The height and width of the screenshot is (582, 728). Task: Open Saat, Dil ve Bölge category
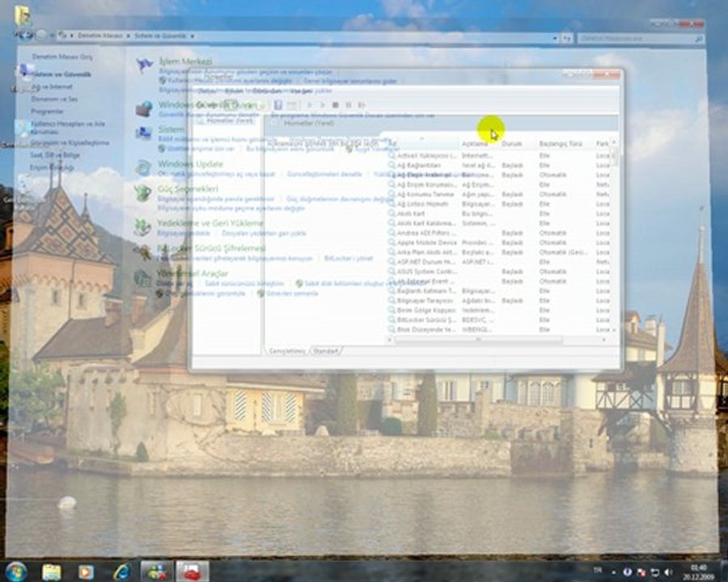(55, 155)
